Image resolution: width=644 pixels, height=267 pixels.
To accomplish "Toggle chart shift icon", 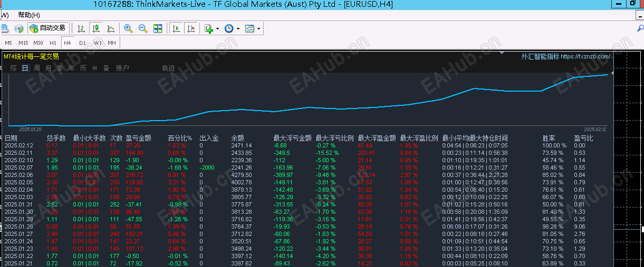I will (x=191, y=28).
